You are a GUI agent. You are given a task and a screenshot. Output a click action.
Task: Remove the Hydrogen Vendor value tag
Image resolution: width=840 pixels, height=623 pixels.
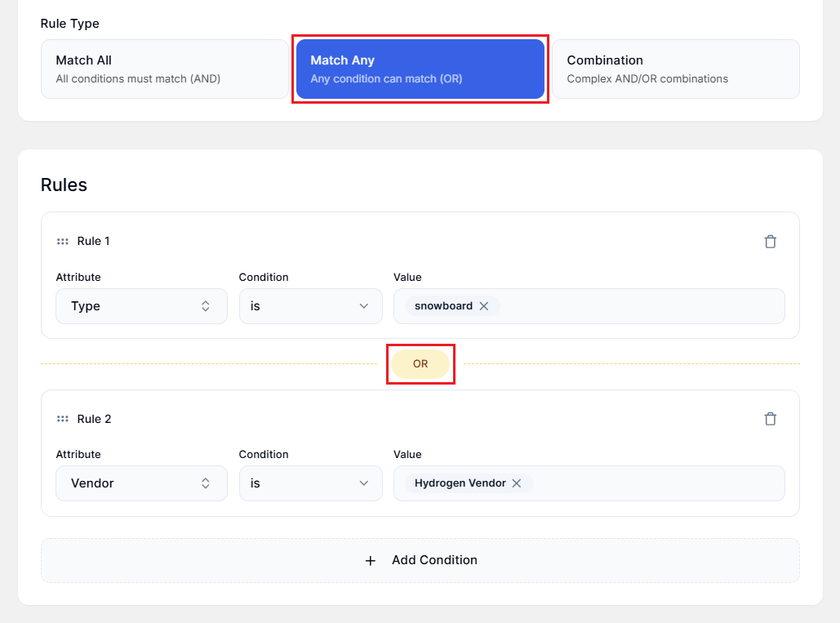[x=516, y=483]
